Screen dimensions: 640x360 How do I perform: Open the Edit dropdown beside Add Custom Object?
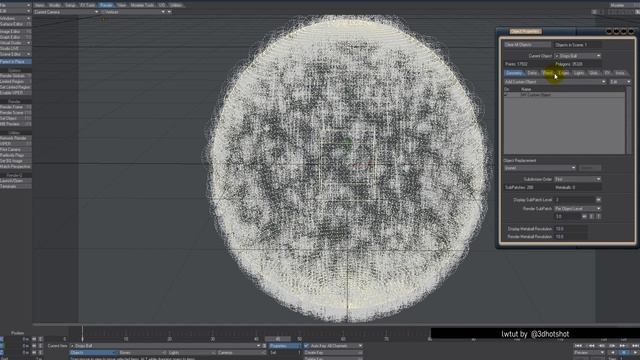(x=620, y=82)
